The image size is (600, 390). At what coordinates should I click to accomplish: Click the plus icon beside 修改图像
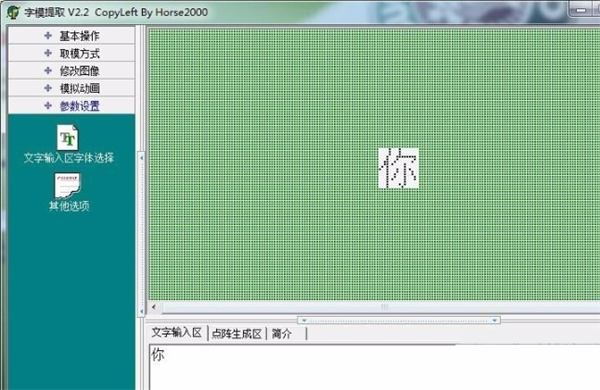(x=48, y=71)
